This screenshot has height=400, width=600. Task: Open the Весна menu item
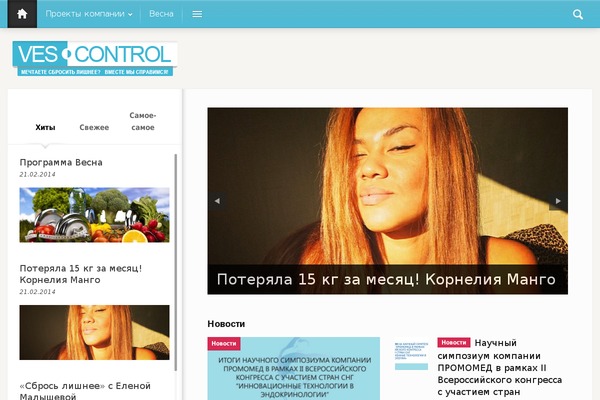161,14
